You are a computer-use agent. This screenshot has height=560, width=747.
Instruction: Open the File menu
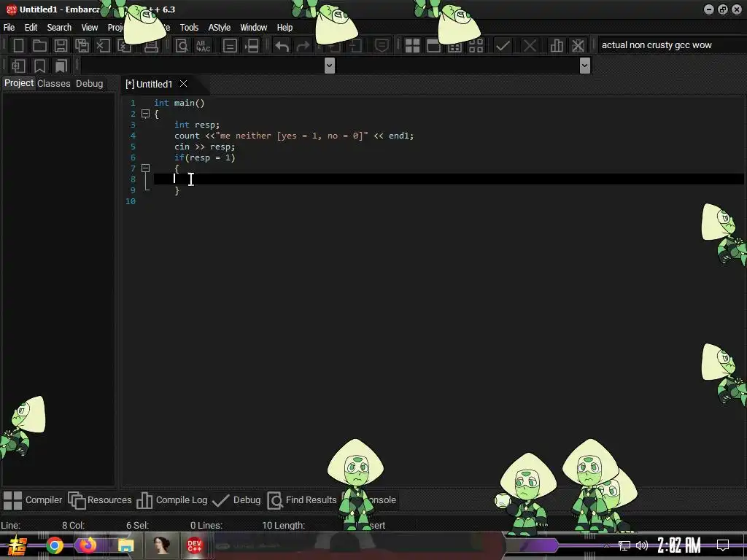point(9,28)
